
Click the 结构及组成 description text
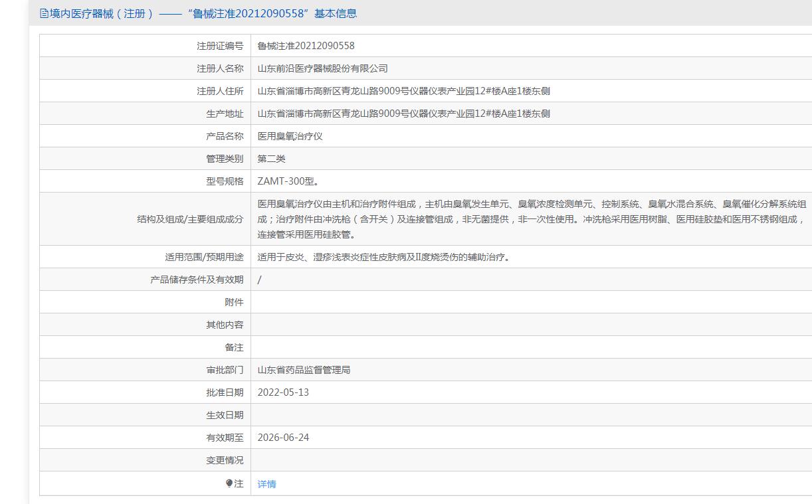click(532, 219)
